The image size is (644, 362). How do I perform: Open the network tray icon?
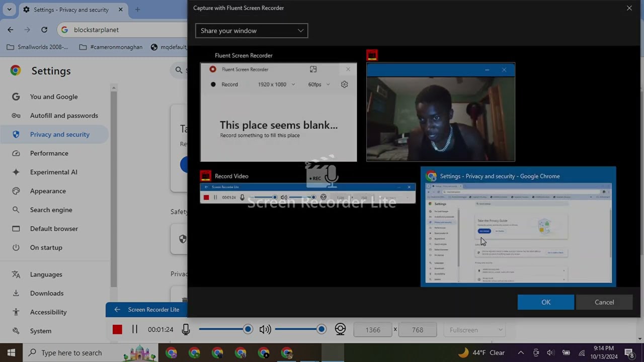[582, 352]
